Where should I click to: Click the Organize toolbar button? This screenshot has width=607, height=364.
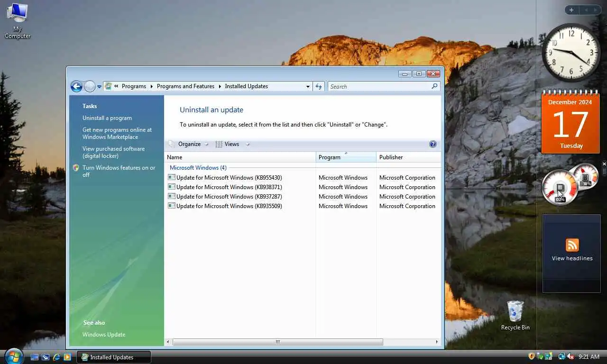pos(189,144)
